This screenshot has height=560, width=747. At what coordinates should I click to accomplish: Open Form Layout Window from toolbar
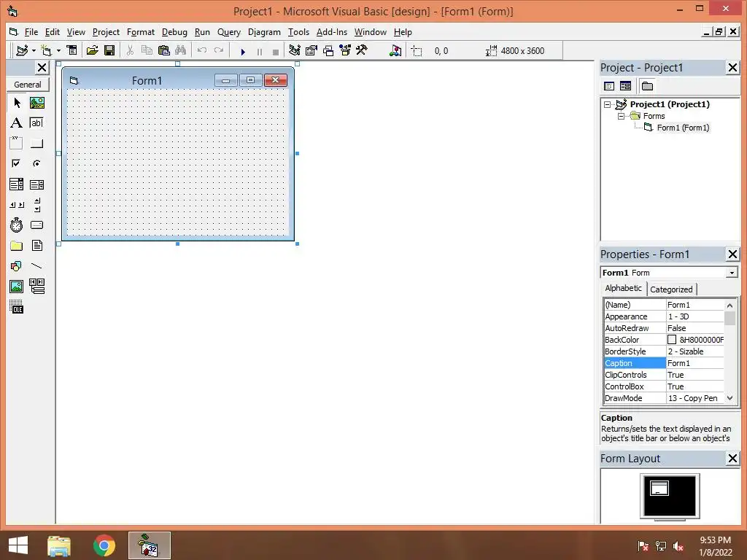(328, 50)
